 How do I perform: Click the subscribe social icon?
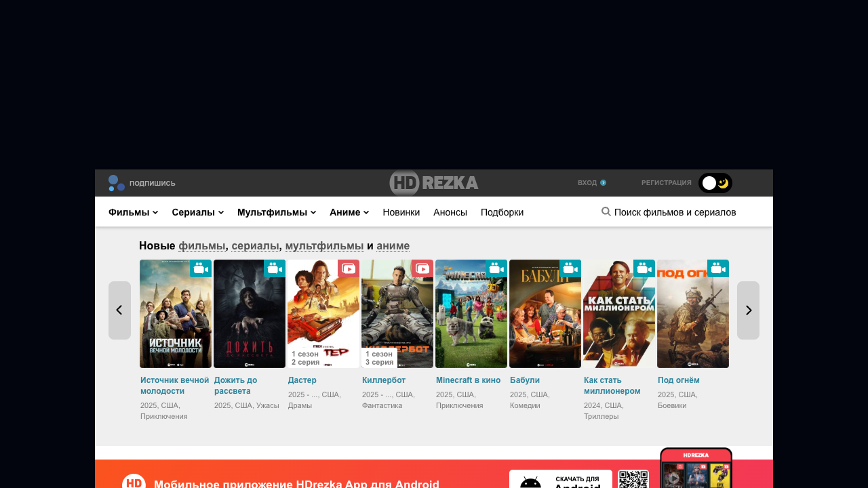coord(117,183)
